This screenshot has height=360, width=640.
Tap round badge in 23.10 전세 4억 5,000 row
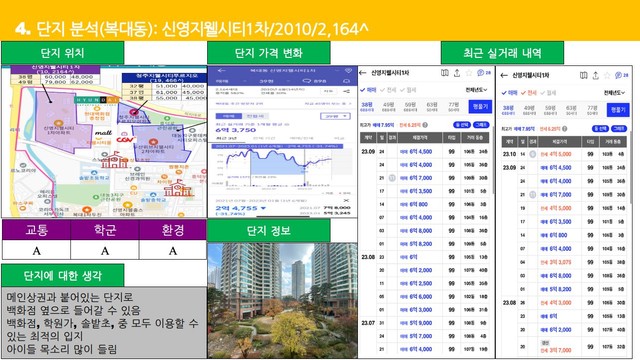533,154
